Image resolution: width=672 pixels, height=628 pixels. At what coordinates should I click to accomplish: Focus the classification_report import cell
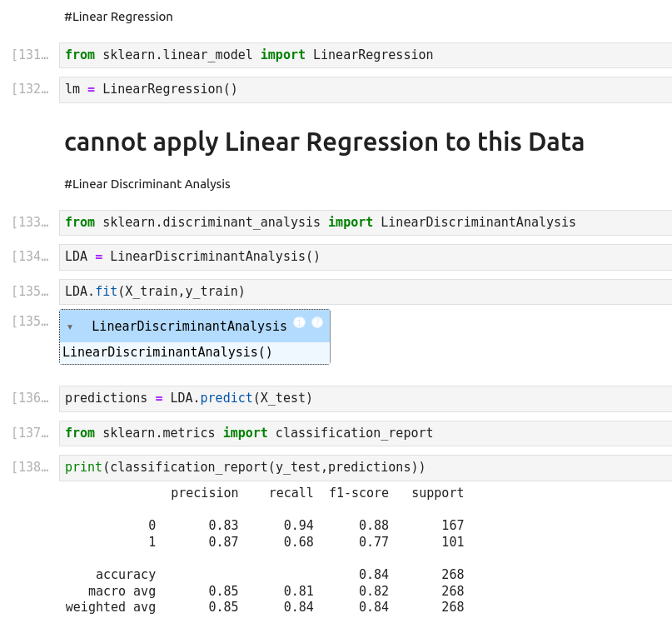point(365,433)
